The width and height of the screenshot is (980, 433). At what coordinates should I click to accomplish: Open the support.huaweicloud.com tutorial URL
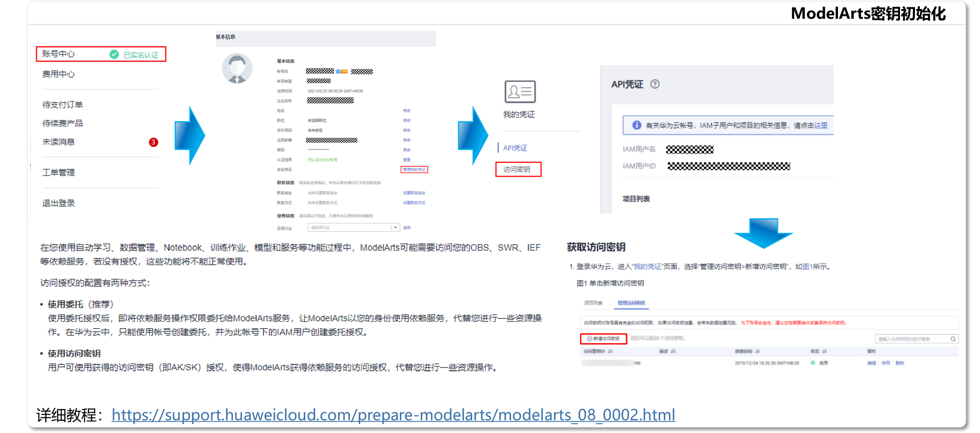(393, 415)
